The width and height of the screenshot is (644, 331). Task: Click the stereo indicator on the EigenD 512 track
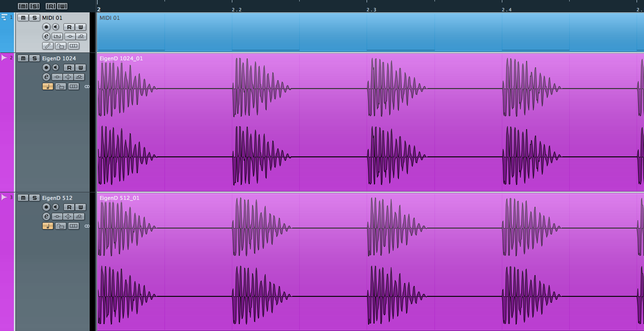coord(87,226)
